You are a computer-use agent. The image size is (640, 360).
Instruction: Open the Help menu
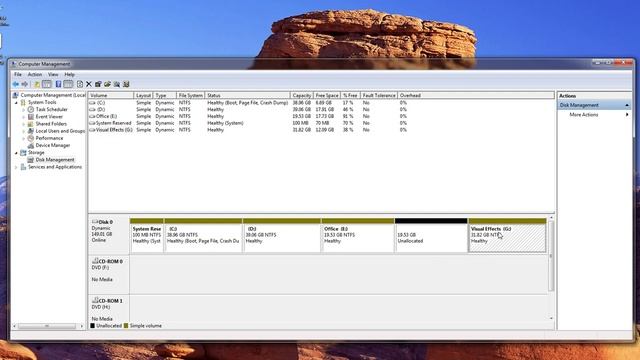pyautogui.click(x=69, y=74)
